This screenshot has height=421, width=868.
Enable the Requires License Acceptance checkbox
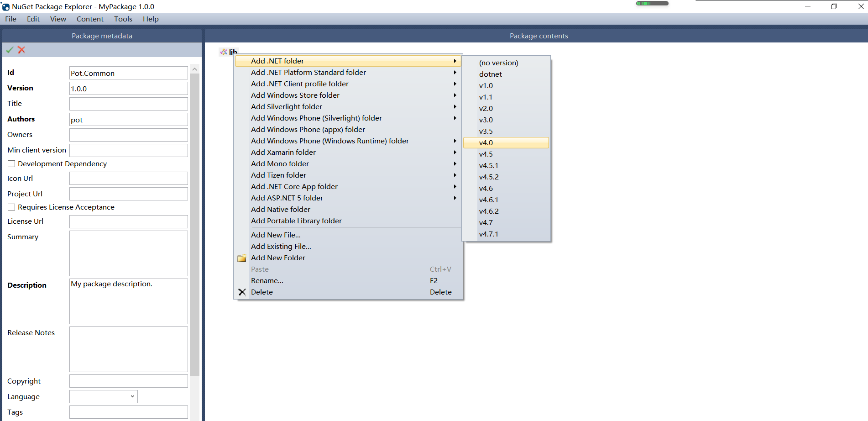11,207
